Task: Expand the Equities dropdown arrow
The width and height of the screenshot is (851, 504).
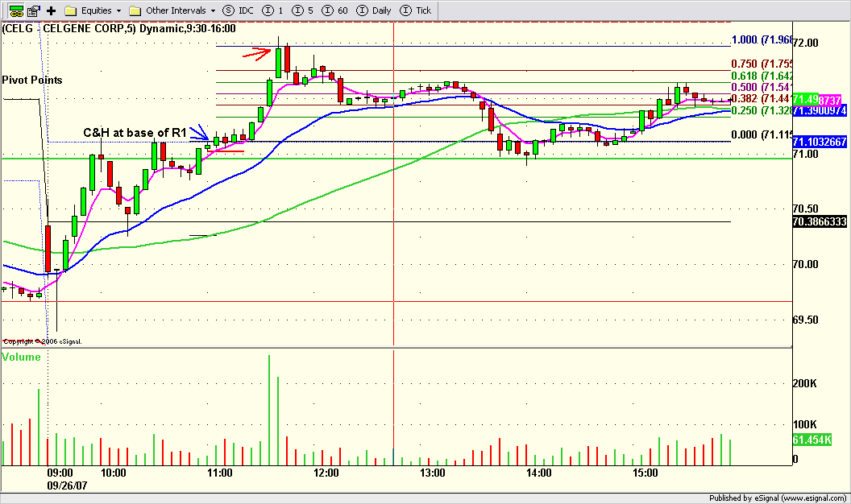Action: [x=118, y=10]
